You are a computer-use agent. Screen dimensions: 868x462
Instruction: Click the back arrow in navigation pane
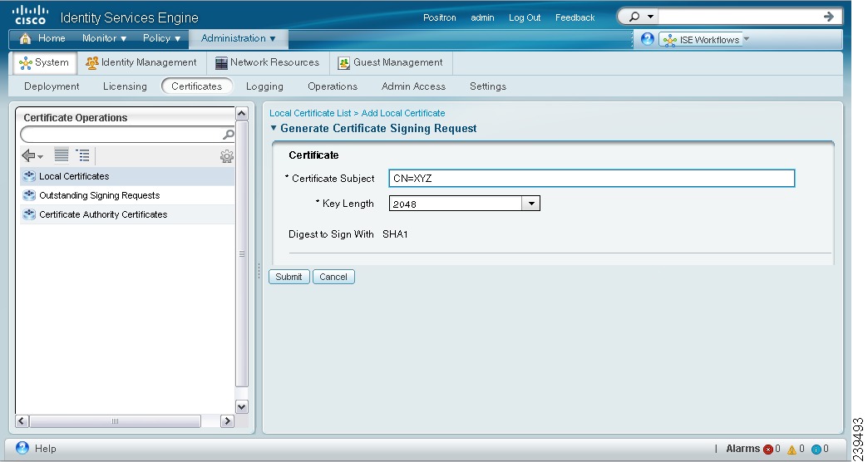[x=32, y=156]
